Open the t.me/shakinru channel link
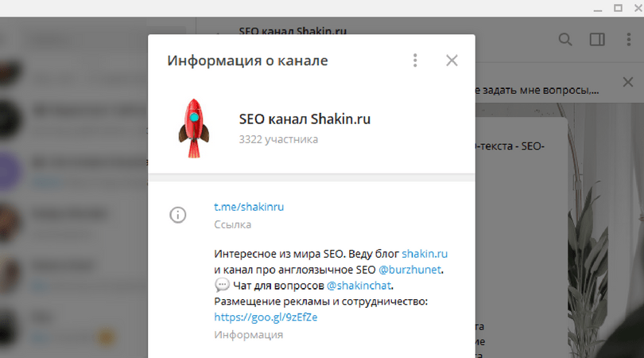Viewport: 644px width, 358px height. pyautogui.click(x=249, y=207)
